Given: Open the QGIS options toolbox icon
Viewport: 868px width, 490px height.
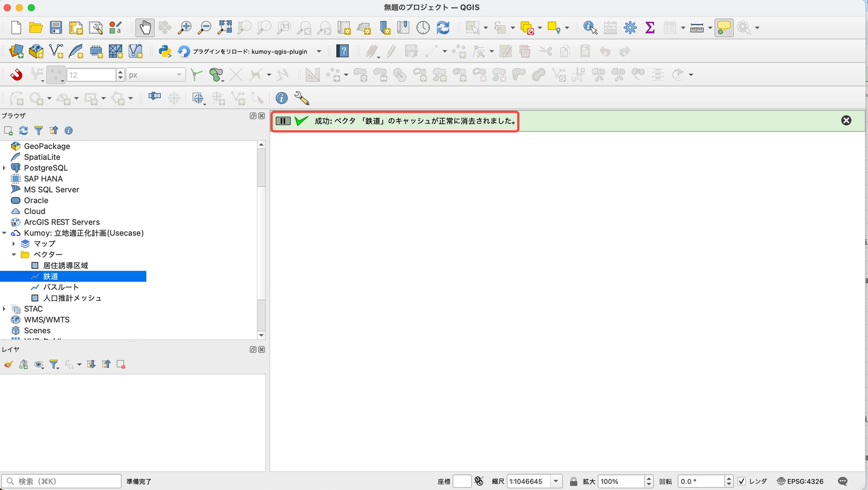Looking at the screenshot, I should pos(630,27).
